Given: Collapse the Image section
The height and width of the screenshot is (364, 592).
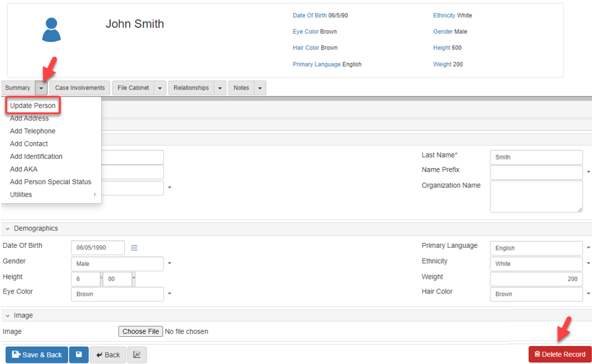Looking at the screenshot, I should tap(7, 316).
